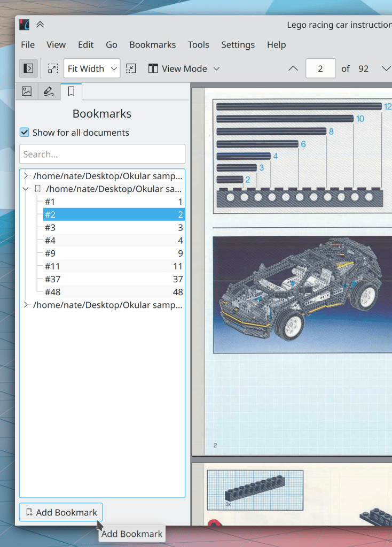Click the bookmark Search field
The height and width of the screenshot is (547, 392).
tap(102, 154)
